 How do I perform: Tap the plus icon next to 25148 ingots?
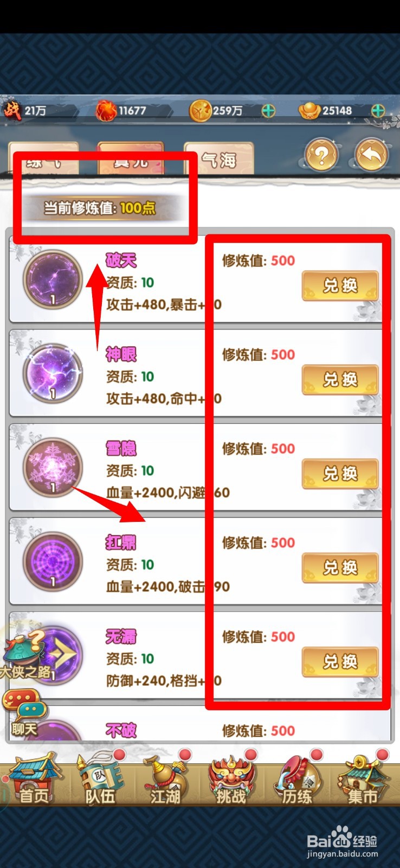378,111
